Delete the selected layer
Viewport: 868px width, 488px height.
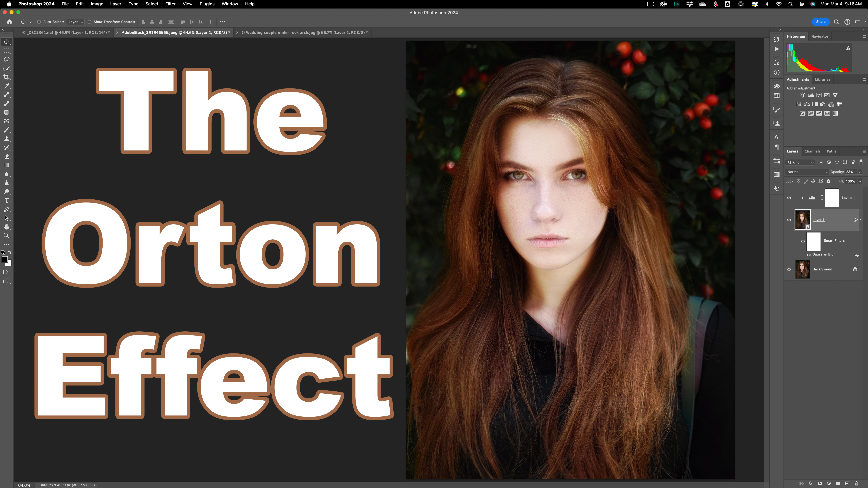[x=856, y=484]
